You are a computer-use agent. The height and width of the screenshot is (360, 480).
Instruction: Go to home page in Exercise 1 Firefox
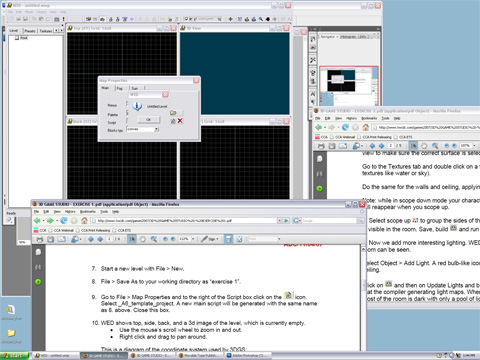(84, 220)
